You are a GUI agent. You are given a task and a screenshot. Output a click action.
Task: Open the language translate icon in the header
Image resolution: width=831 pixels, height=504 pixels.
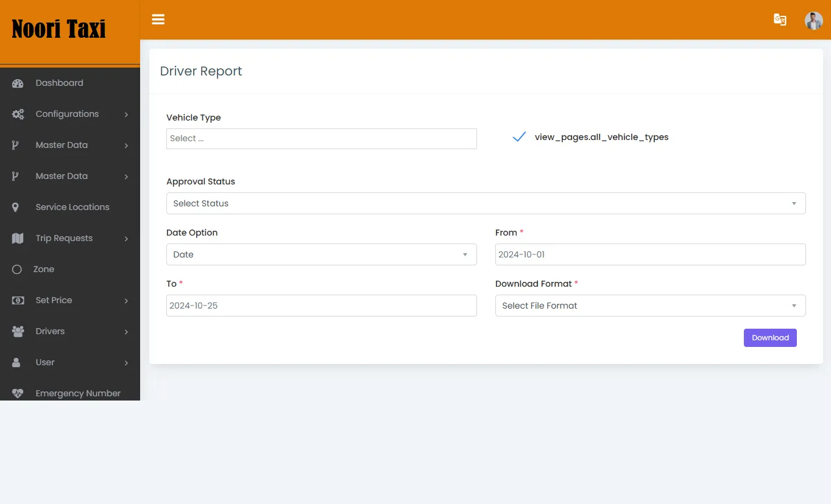(x=780, y=19)
